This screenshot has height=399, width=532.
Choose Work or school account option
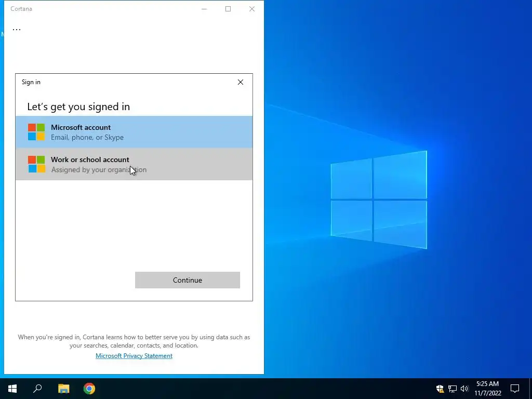click(134, 164)
